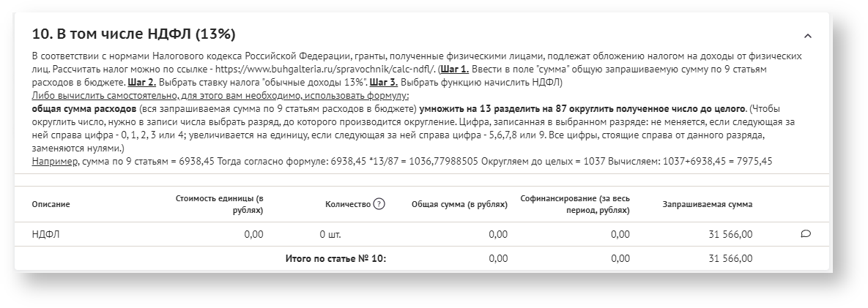868x308 pixels.
Task: Click the 'Описание' column header
Action: click(51, 204)
